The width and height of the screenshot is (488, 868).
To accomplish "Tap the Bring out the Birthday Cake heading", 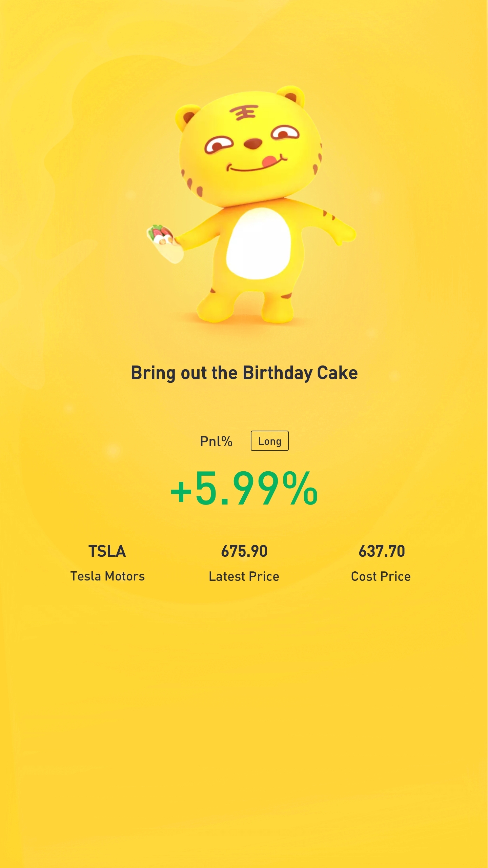I will click(x=244, y=373).
